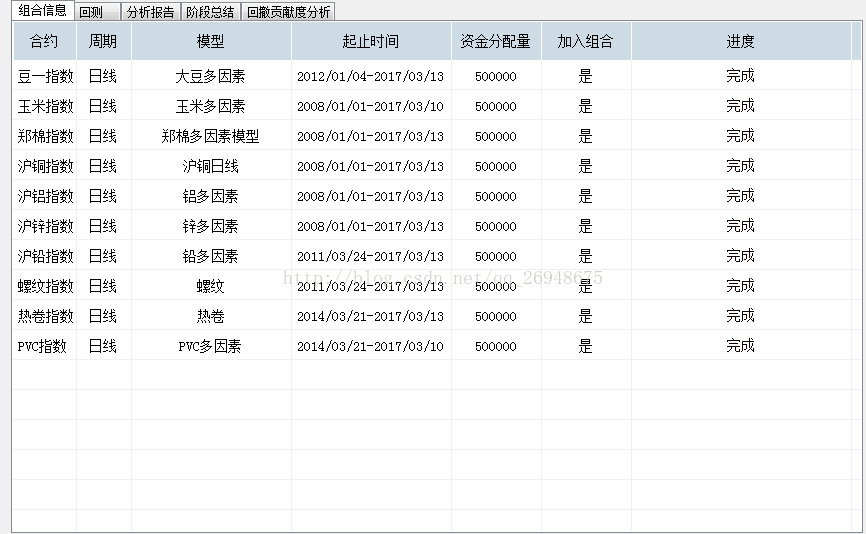The height and width of the screenshot is (534, 866).
Task: Click the 周期 column header
Action: coord(103,41)
